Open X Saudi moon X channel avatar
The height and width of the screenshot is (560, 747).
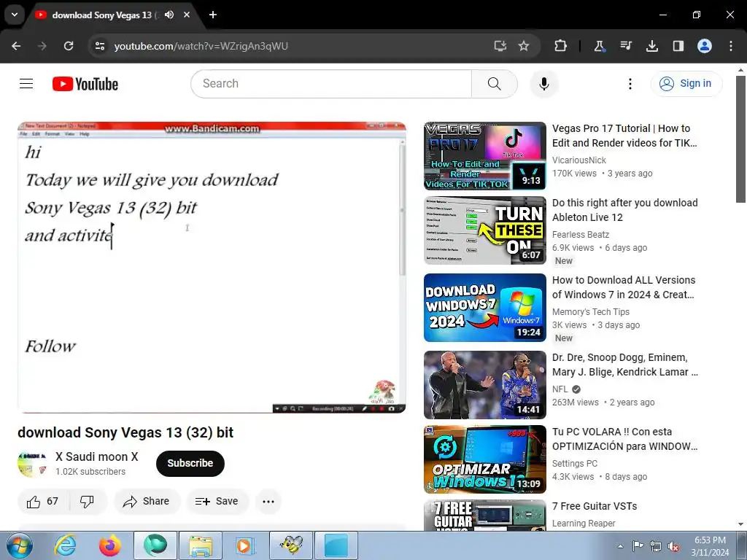(32, 463)
